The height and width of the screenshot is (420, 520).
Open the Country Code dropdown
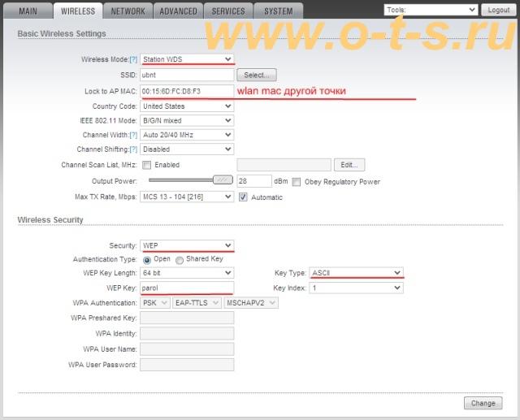point(187,106)
